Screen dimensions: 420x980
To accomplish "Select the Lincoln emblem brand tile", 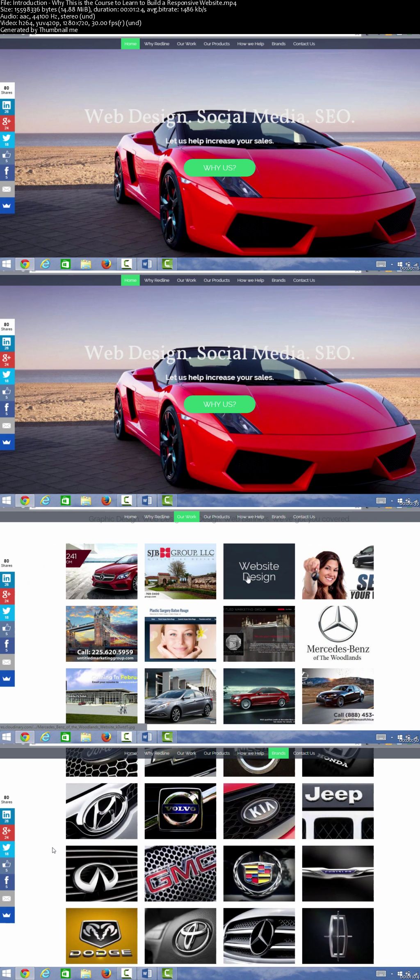I will (338, 936).
